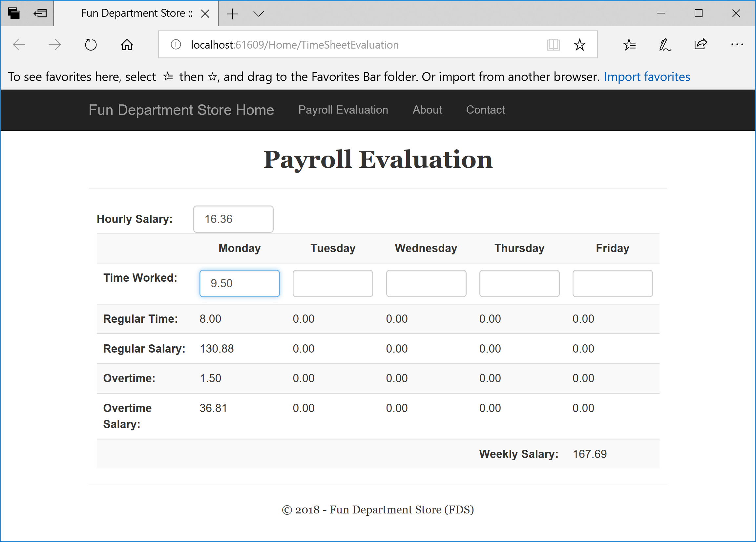Click the Overtime Salary row label
The height and width of the screenshot is (542, 756).
click(x=127, y=416)
